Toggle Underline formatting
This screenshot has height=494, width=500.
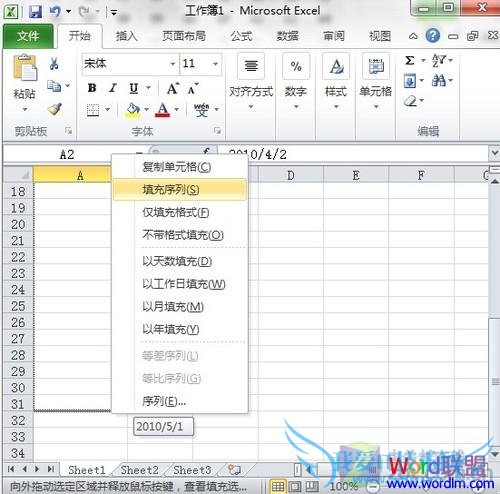pyautogui.click(x=134, y=88)
